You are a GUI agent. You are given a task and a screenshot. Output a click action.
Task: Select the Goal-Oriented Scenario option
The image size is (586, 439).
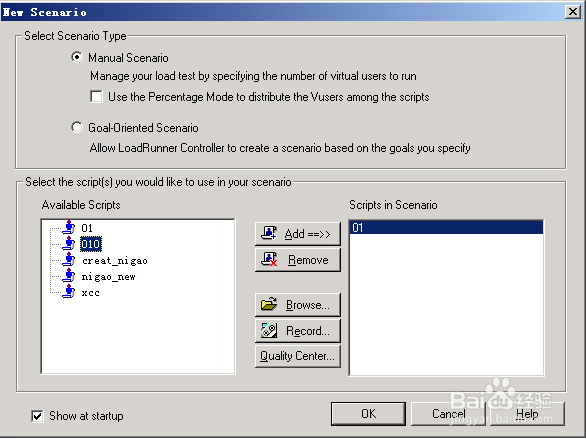77,127
